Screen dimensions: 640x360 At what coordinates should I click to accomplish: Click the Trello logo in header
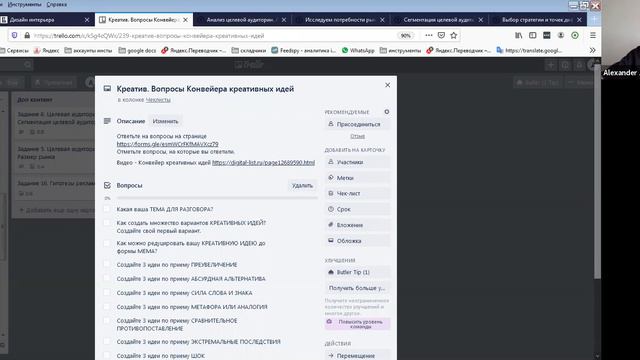coord(249,64)
